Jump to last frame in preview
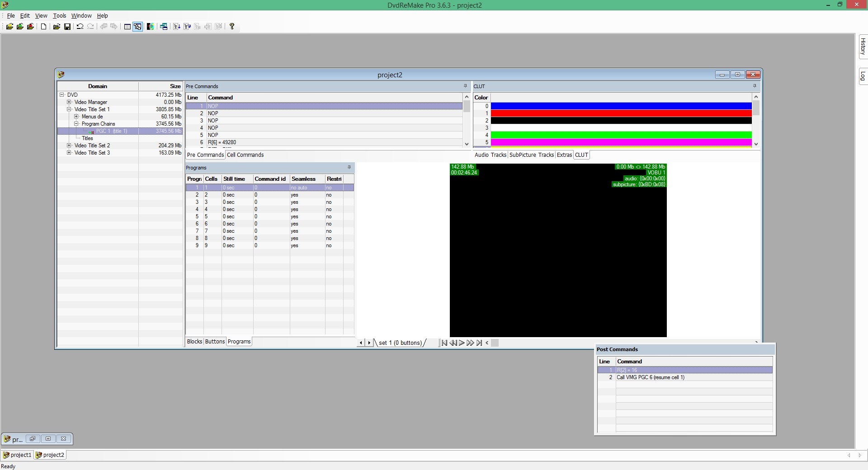 pos(479,343)
